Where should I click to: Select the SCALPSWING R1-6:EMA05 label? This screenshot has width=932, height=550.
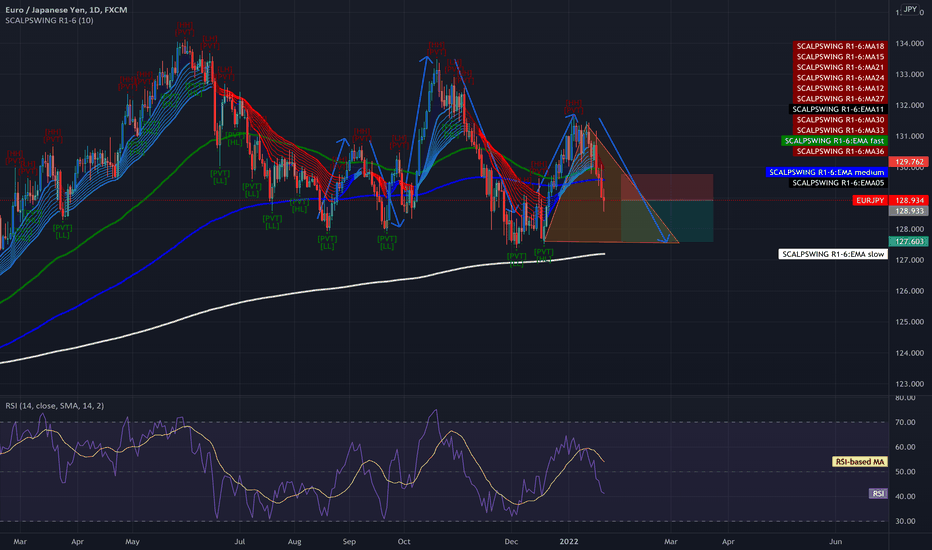pyautogui.click(x=838, y=183)
